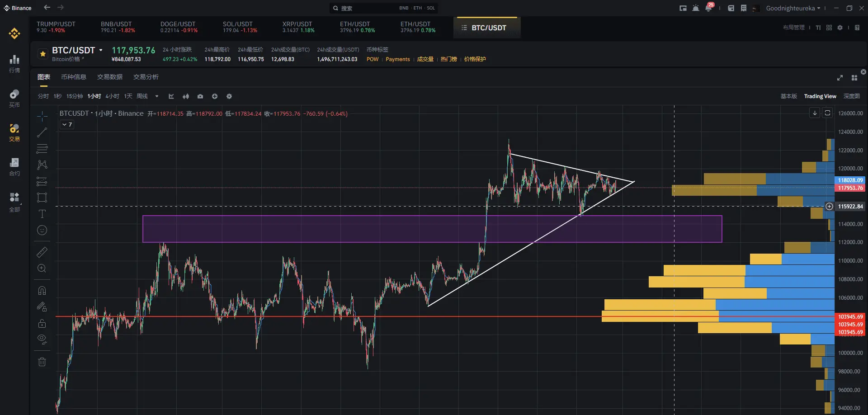Select the 分时 time interval
The image size is (868, 415).
43,96
